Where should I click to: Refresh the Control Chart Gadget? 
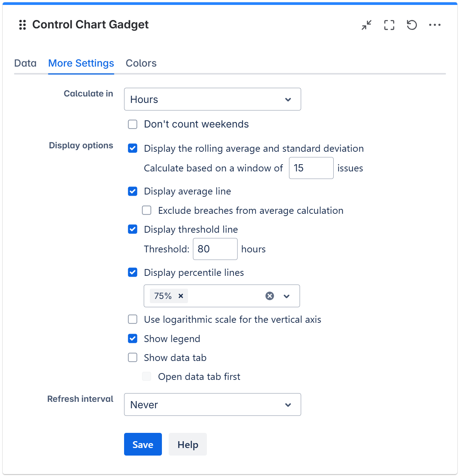click(412, 25)
